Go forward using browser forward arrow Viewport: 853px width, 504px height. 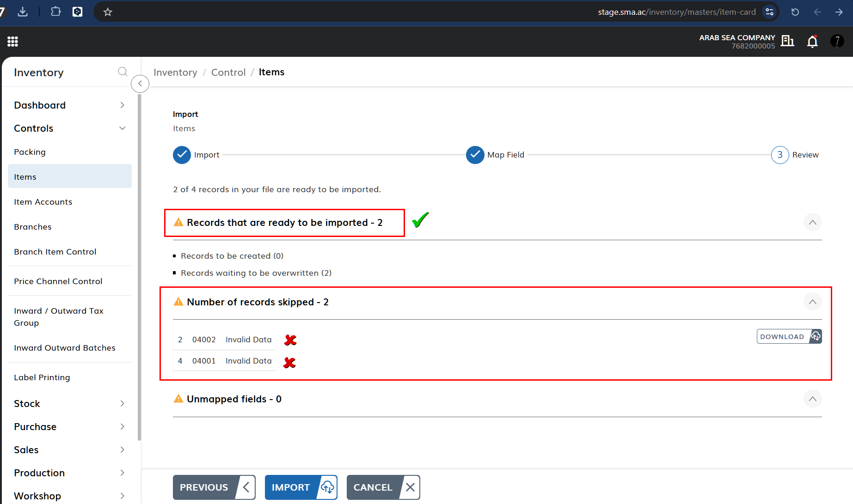[x=839, y=12]
